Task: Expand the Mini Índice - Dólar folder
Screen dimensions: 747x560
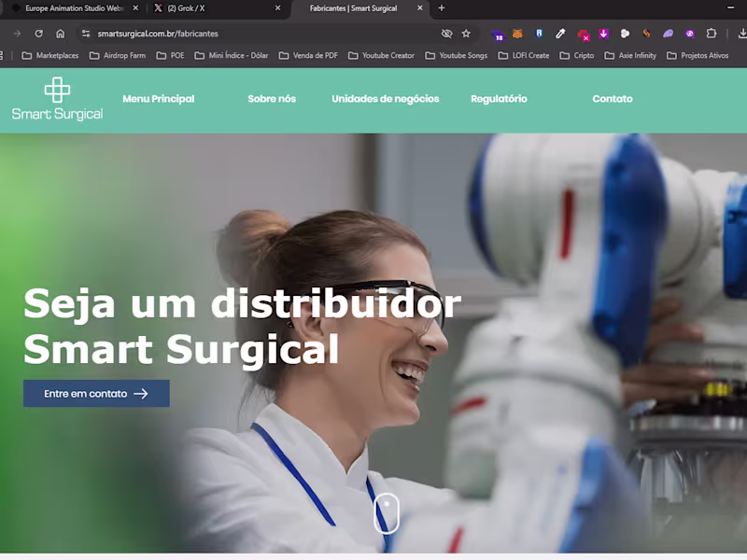Action: (x=232, y=56)
